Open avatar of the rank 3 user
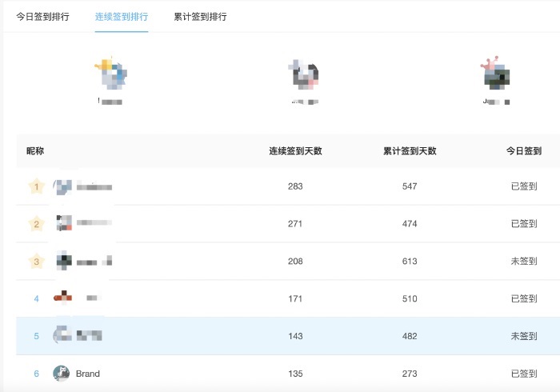The height and width of the screenshot is (392, 560). pos(64,260)
